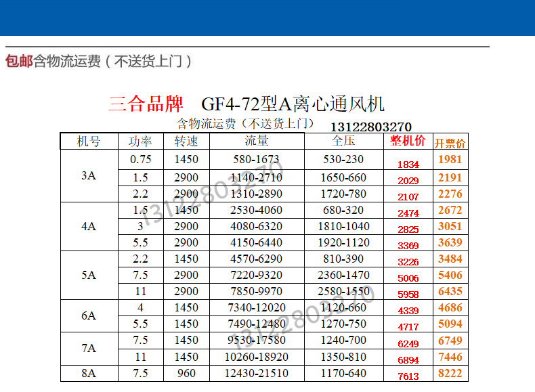Click the flow value 7340-12020
The width and height of the screenshot is (535, 392).
(x=257, y=308)
